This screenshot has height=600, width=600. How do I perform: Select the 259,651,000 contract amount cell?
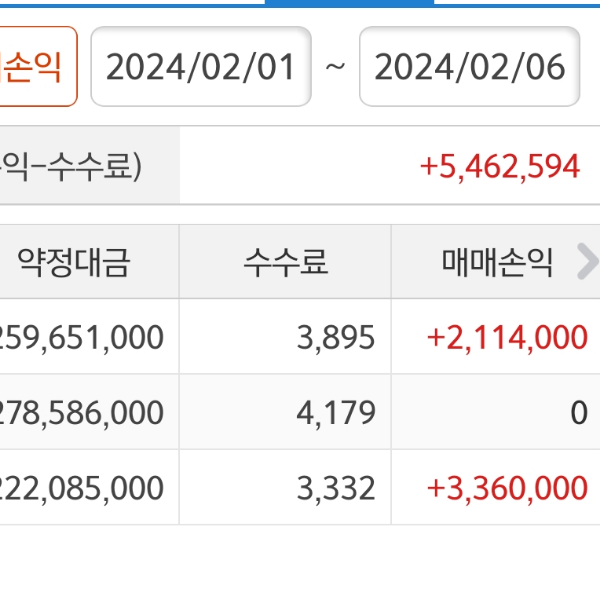83,337
